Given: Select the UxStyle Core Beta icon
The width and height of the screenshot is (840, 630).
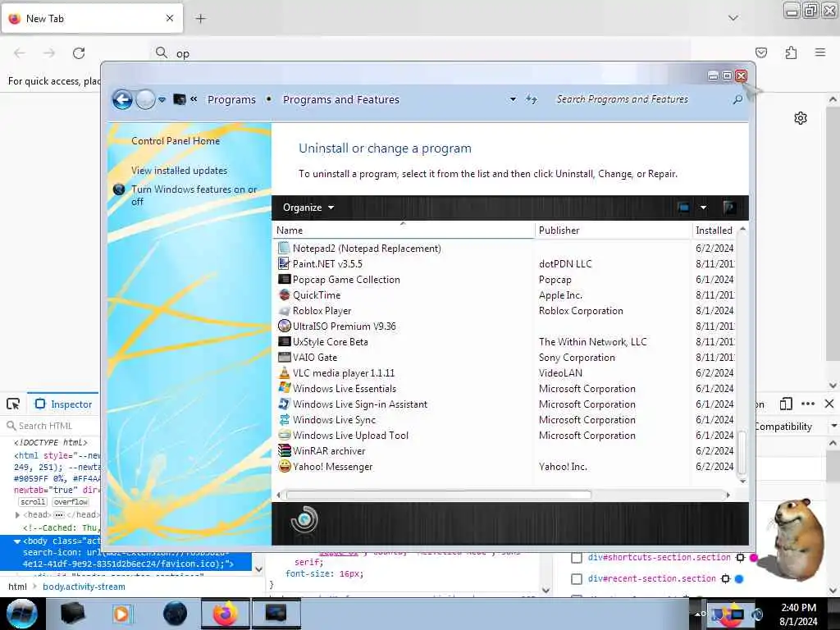Looking at the screenshot, I should click(x=284, y=342).
